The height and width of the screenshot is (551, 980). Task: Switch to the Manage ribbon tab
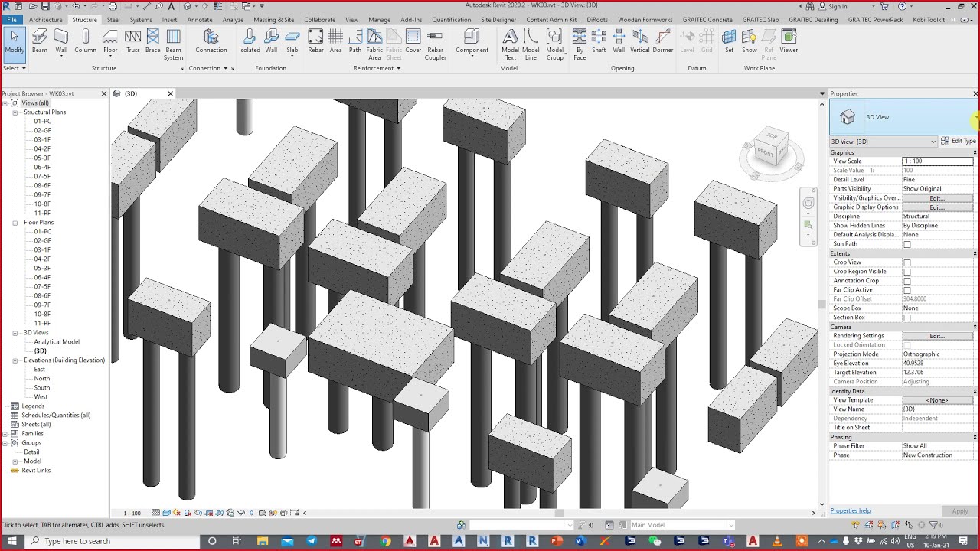pos(379,20)
